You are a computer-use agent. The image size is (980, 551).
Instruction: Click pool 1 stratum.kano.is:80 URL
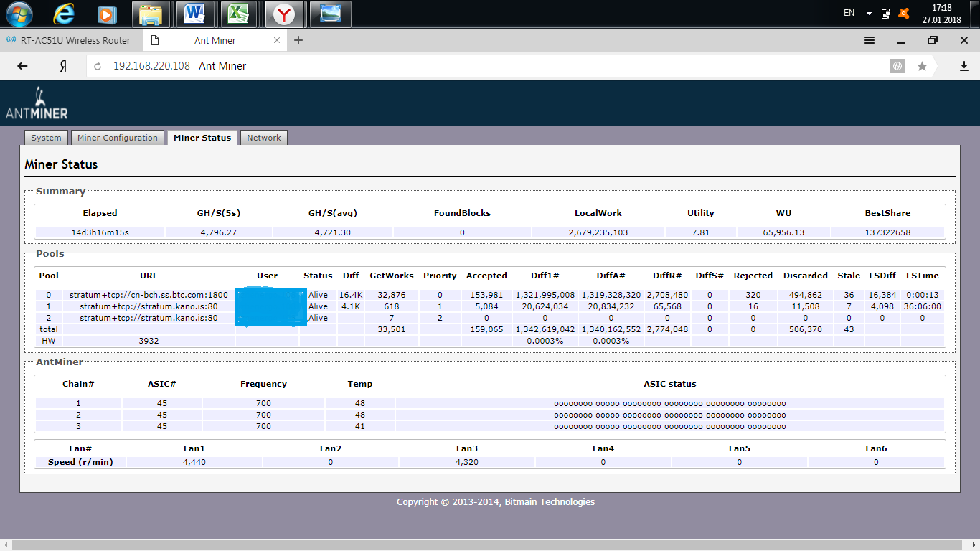(x=149, y=306)
